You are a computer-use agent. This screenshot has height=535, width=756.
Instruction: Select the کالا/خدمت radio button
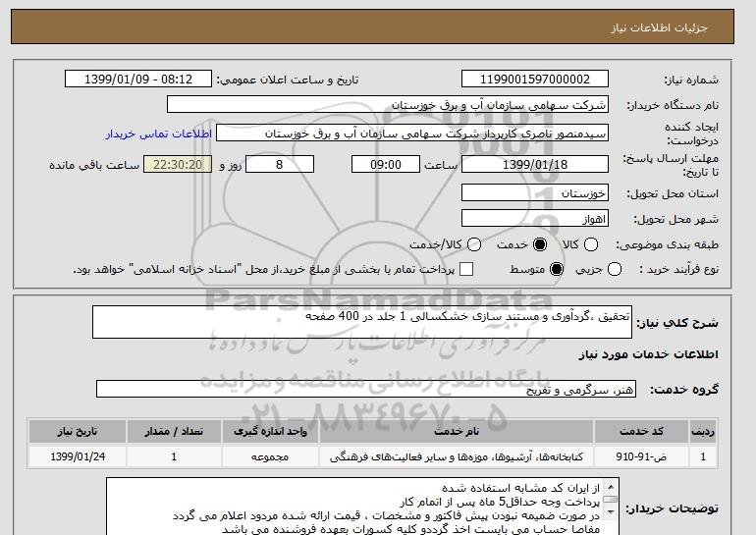tap(474, 244)
